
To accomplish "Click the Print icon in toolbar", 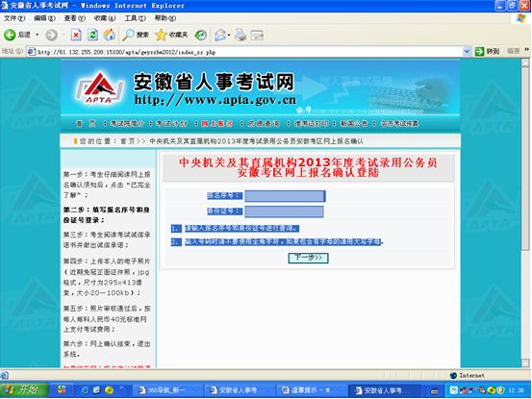I will (x=241, y=35).
